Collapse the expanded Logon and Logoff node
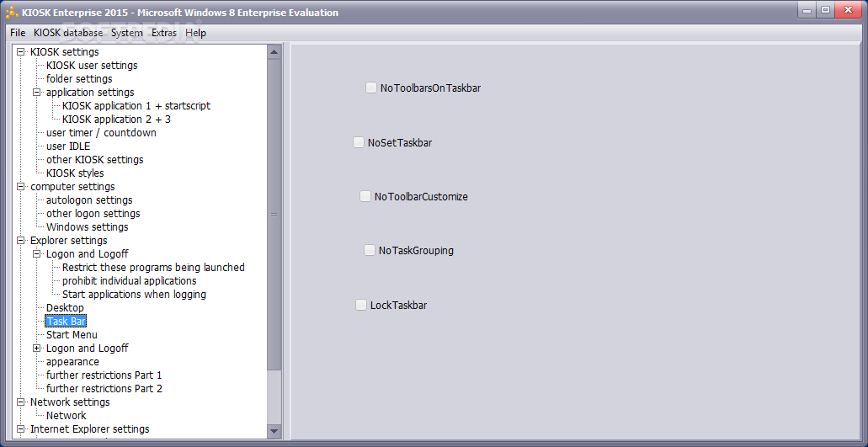This screenshot has height=447, width=868. [x=37, y=254]
